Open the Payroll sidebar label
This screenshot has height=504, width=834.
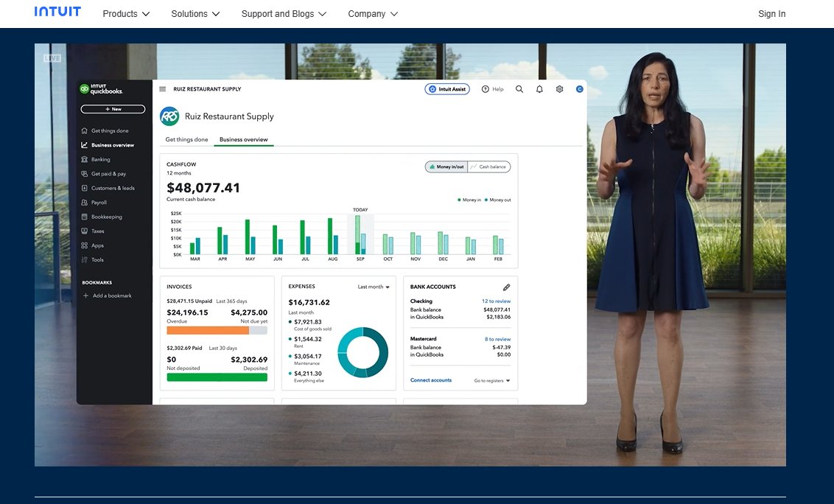click(x=99, y=202)
